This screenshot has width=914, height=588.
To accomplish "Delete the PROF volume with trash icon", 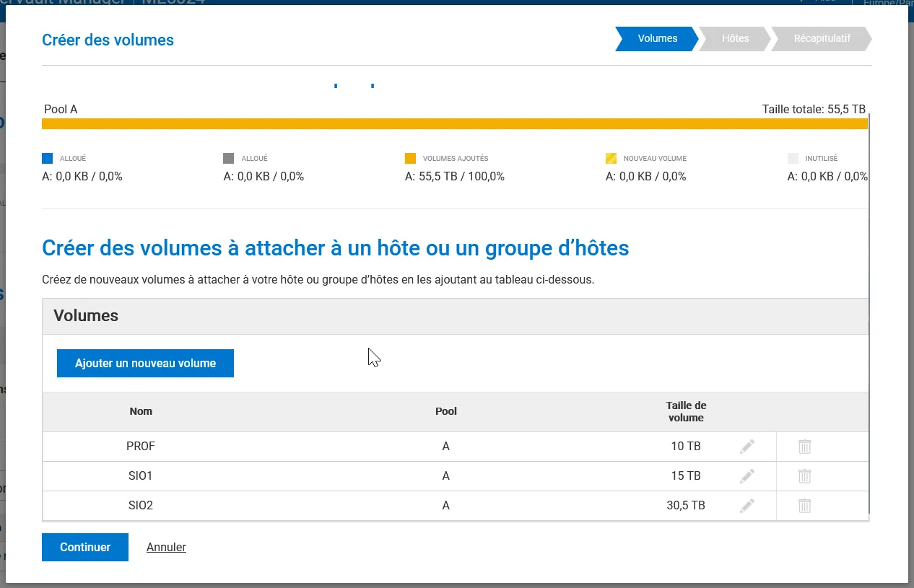I will pyautogui.click(x=804, y=447).
